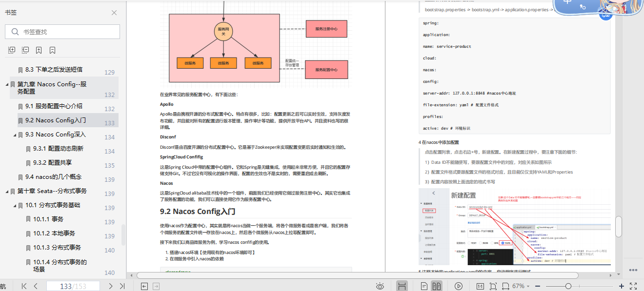
Task: Click bookmark icon beside 10.1.1 事务
Action: (28, 220)
